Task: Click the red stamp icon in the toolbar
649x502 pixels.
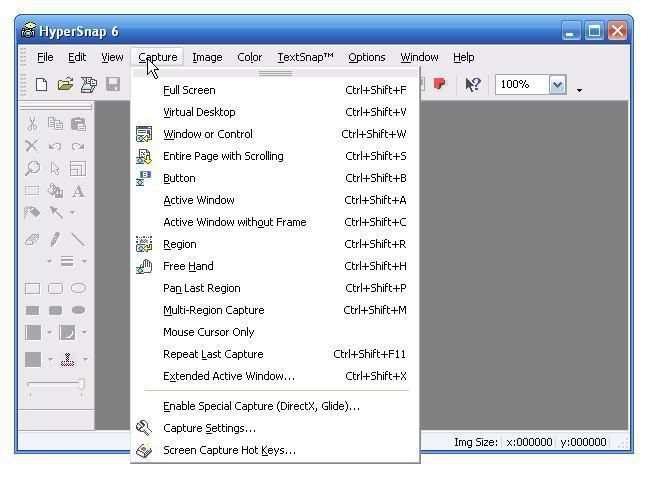Action: (440, 84)
